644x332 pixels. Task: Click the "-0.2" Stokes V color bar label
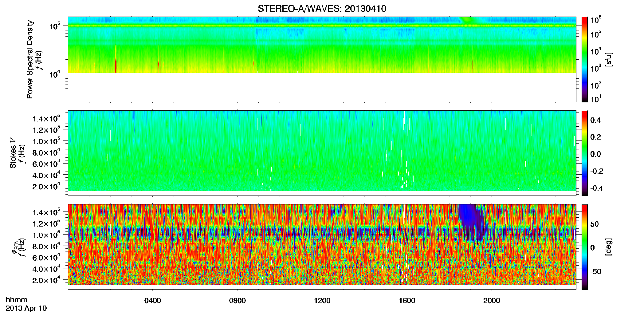[597, 171]
